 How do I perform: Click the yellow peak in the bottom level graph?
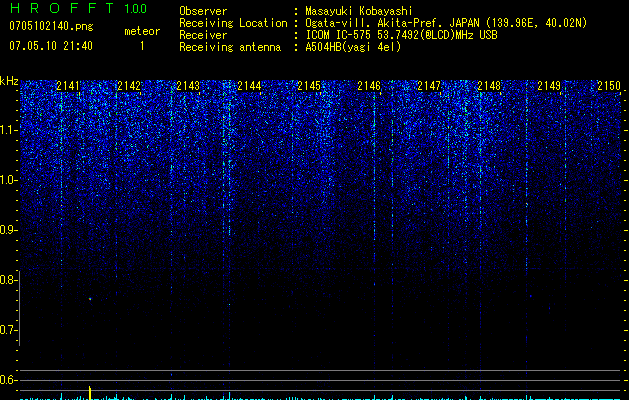coord(90,393)
